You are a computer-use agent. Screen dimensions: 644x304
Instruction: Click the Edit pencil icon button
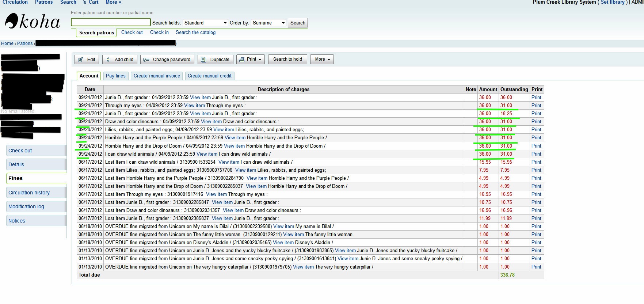pos(81,60)
